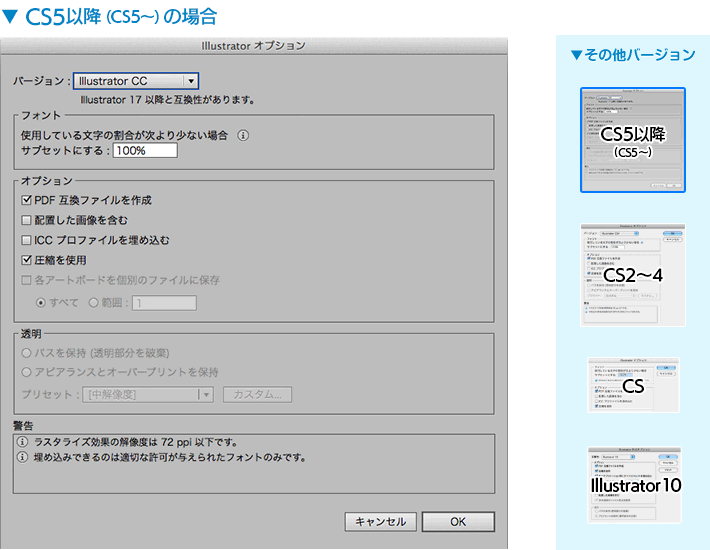Image resolution: width=710 pixels, height=550 pixels.
Task: Open the CS2〜4 version thumbnail
Action: tap(633, 273)
